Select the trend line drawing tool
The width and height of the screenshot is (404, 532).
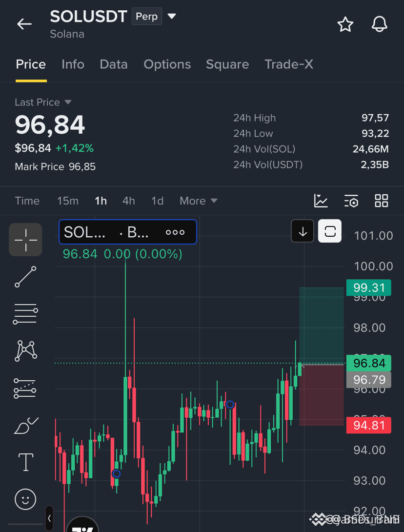tap(25, 277)
